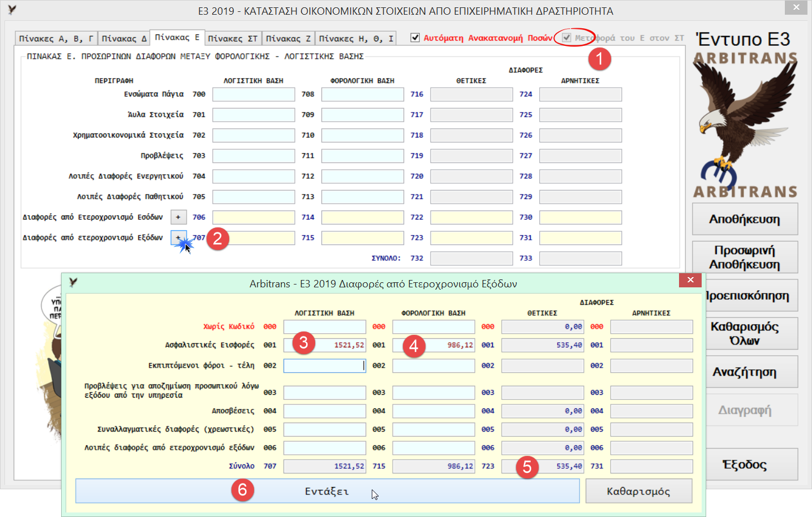Click the eagle icon in the Arbitrans dialog title bar

[73, 282]
